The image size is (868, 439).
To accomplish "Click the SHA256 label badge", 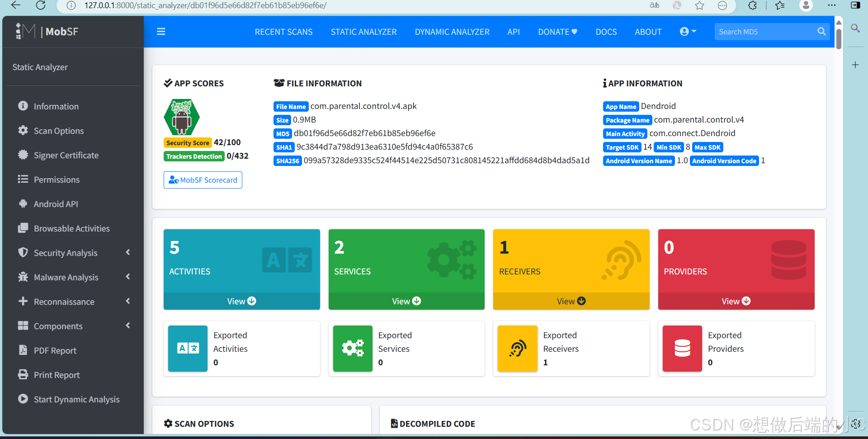I will [x=288, y=161].
